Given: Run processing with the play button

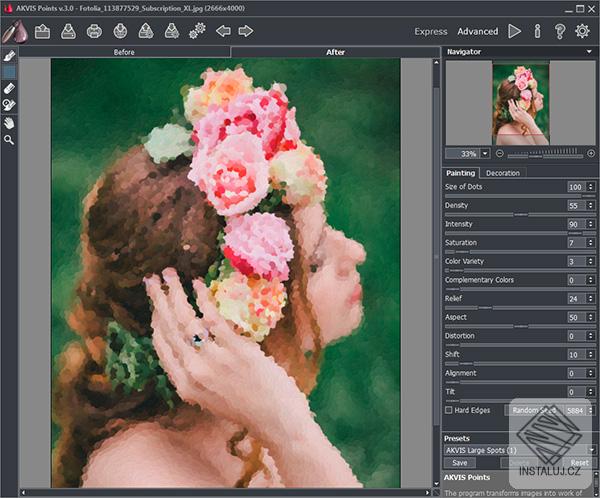Looking at the screenshot, I should click(514, 31).
